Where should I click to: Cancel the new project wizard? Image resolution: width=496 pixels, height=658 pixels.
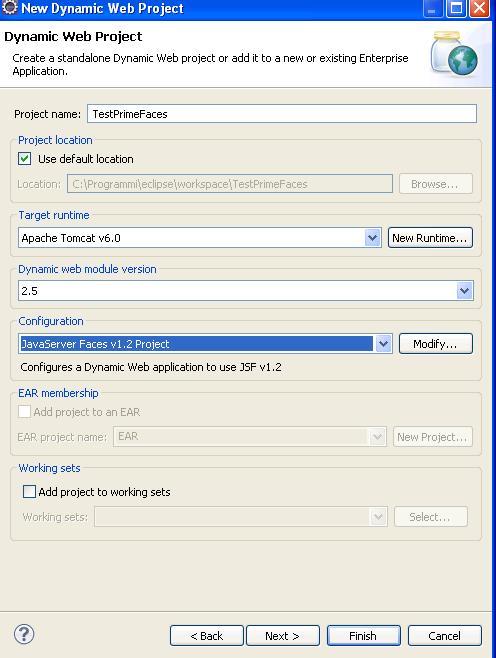point(444,636)
